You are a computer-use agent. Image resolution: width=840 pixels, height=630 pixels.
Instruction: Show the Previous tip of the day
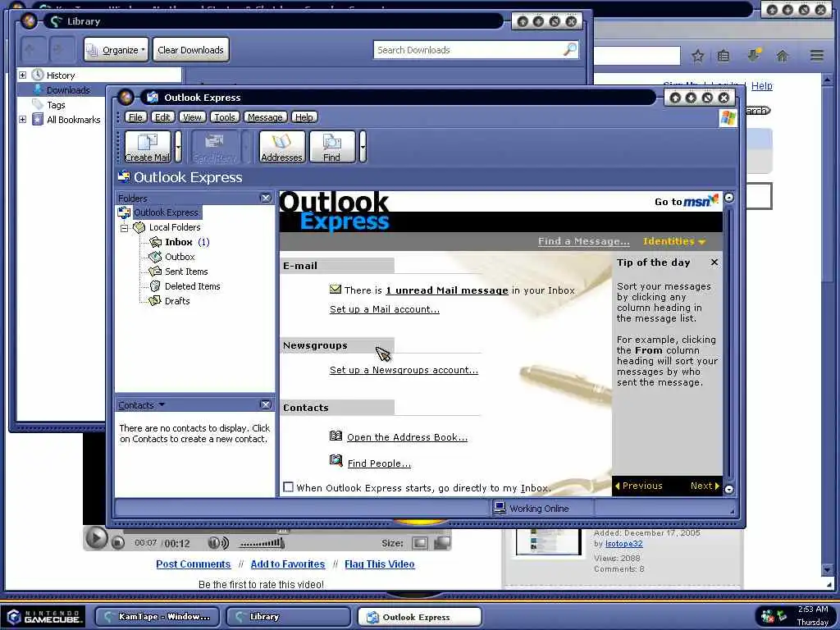(638, 486)
